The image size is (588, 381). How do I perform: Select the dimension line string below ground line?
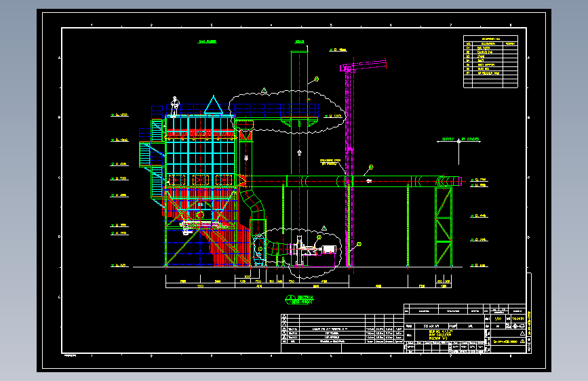309,281
